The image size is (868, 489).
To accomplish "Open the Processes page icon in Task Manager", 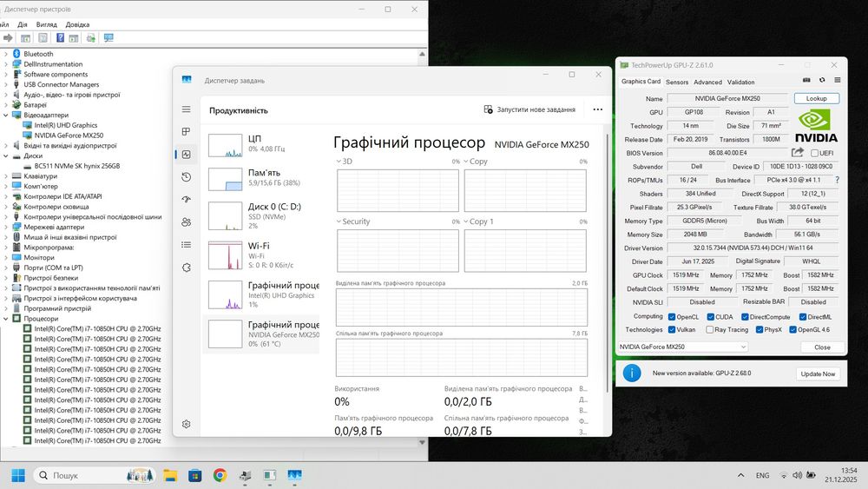I will (186, 132).
